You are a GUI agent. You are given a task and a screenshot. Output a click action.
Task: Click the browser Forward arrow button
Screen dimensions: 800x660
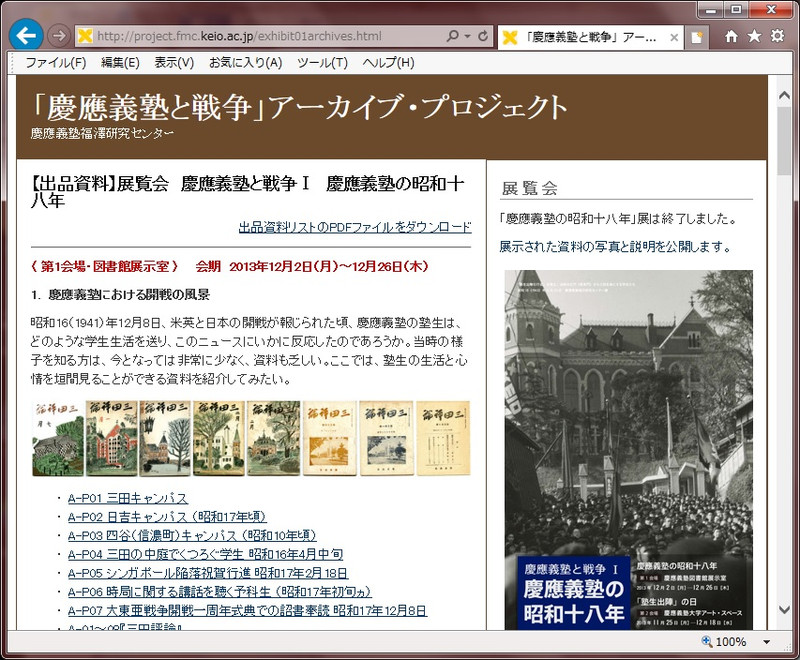pyautogui.click(x=59, y=36)
